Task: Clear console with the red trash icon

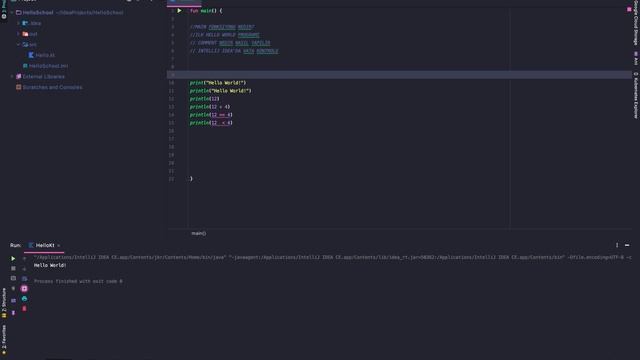Action: [x=24, y=309]
